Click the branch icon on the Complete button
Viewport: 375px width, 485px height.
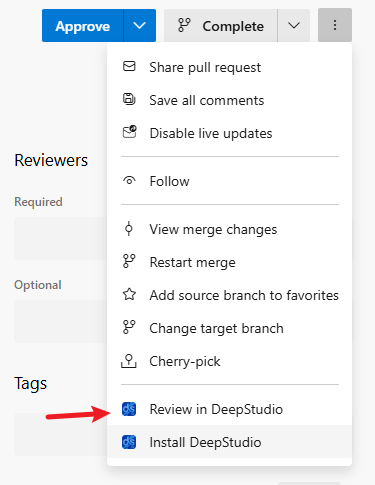tap(184, 25)
